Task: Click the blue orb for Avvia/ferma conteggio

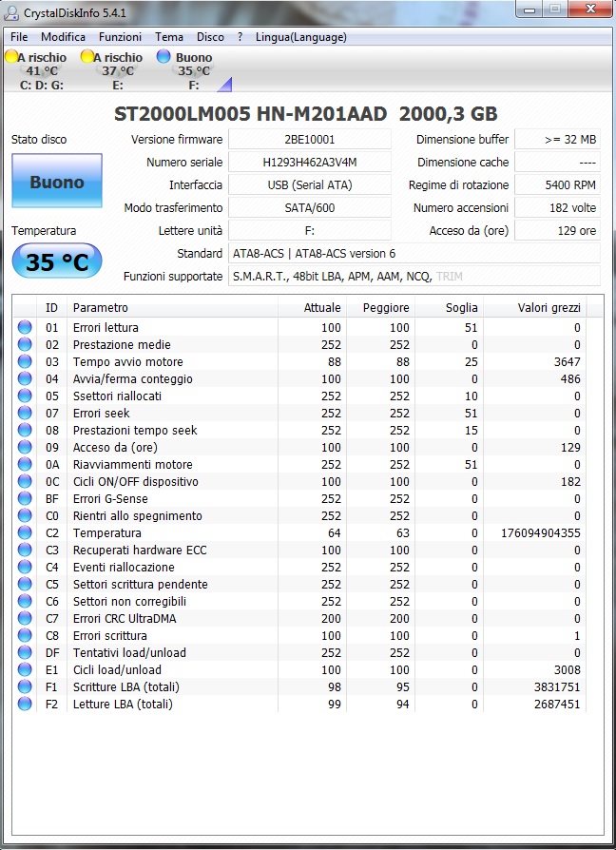Action: 25,378
